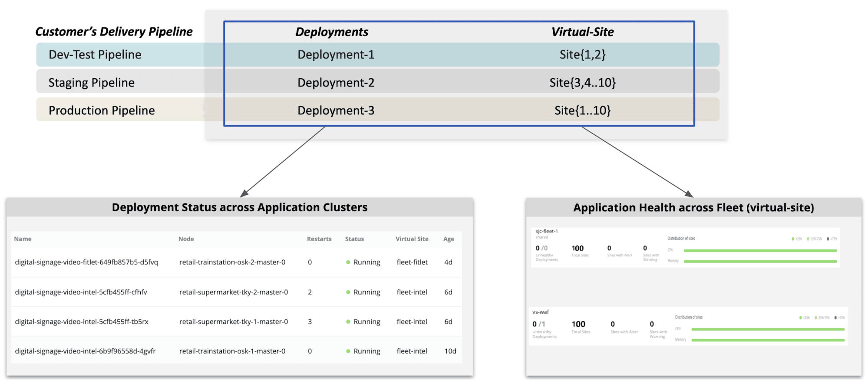Select the Staging Pipeline row
The width and height of the screenshot is (868, 380).
pyautogui.click(x=92, y=83)
